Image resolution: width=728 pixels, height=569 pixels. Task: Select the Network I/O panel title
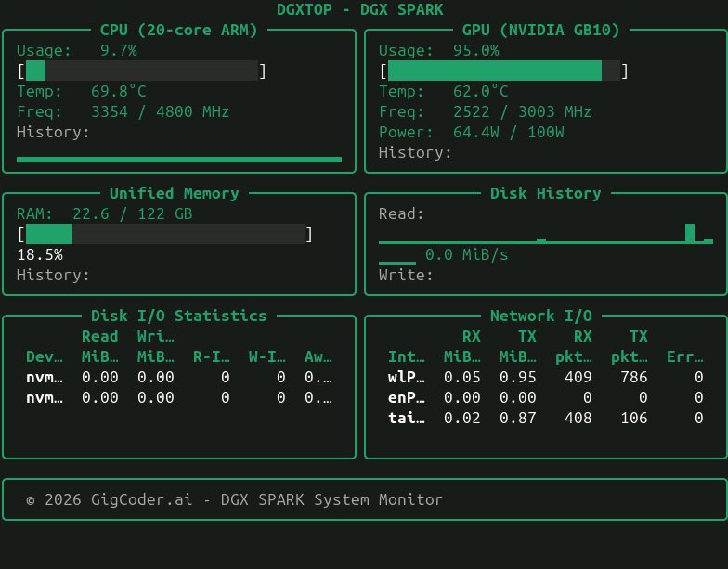pyautogui.click(x=540, y=316)
